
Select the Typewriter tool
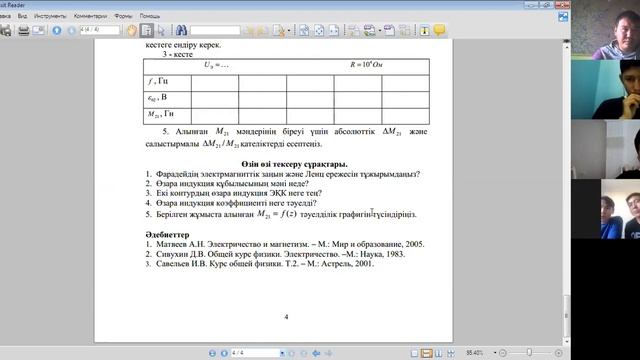coord(424,31)
